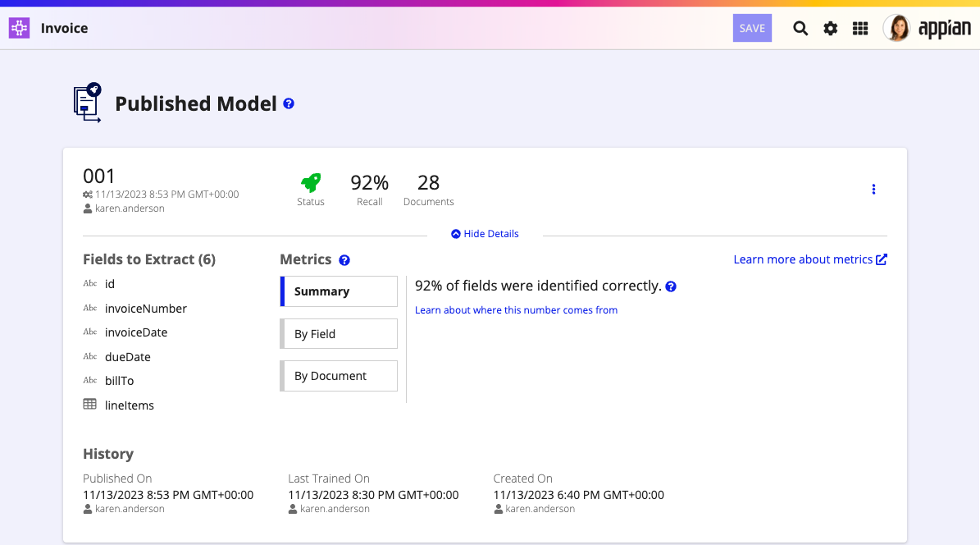Collapse details with Hide Details
The image size is (980, 545).
coord(485,233)
